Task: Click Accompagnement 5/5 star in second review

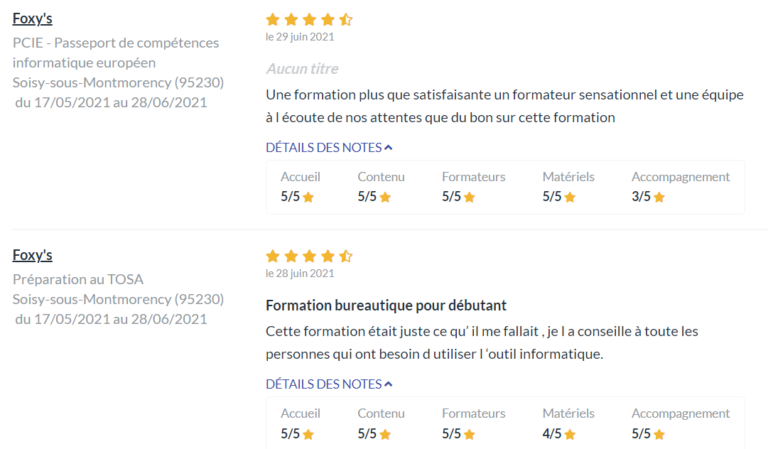Action: click(x=659, y=434)
